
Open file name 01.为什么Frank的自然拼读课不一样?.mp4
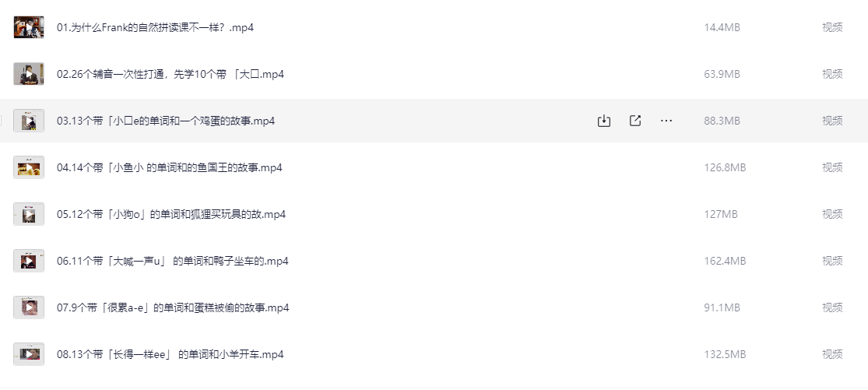155,27
